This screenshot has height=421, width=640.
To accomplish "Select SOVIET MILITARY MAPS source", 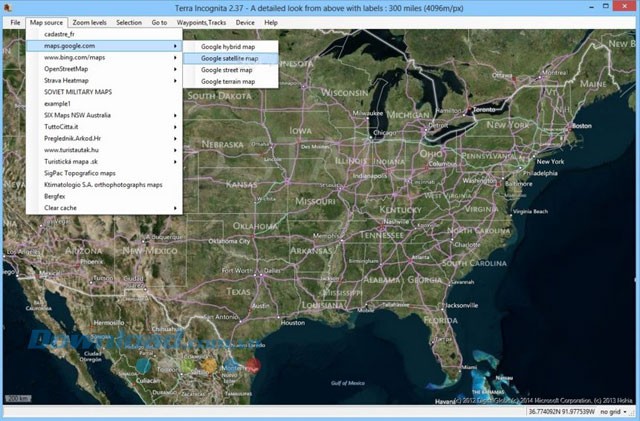I will click(85, 92).
